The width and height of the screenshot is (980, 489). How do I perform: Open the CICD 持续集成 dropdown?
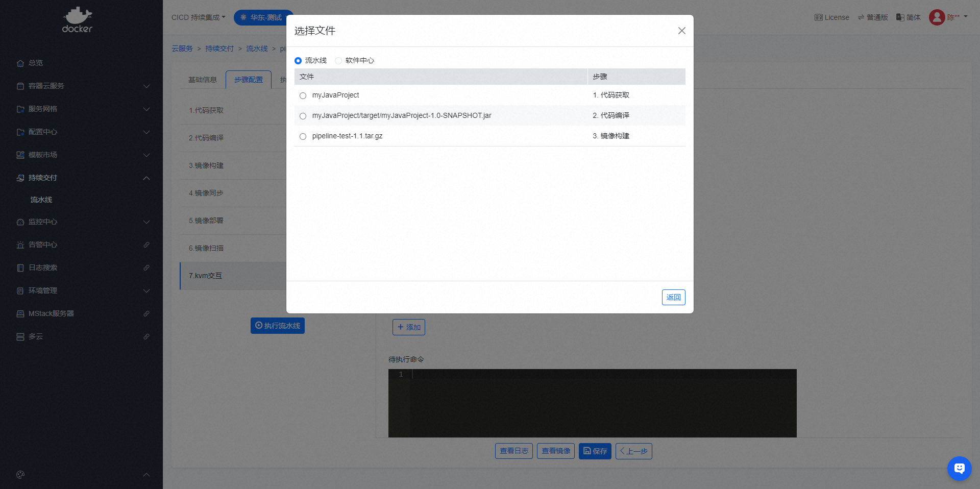198,17
